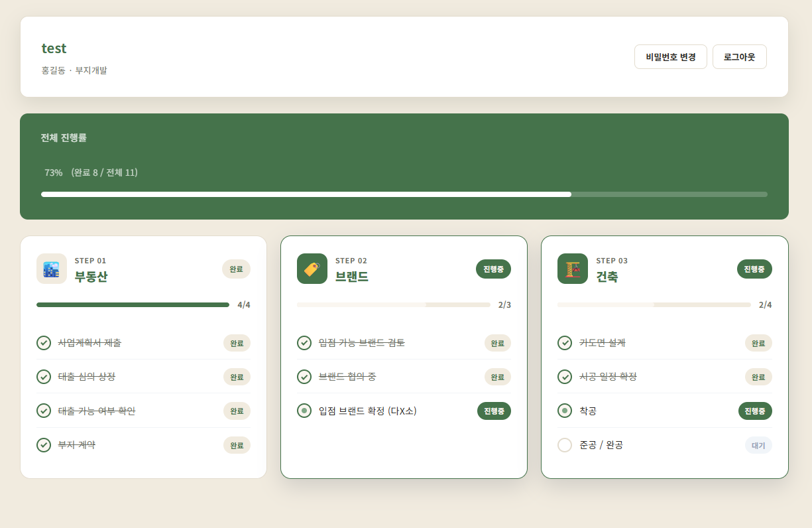The width and height of the screenshot is (812, 528).
Task: Click the 부지 계약 task text
Action: pyautogui.click(x=77, y=445)
